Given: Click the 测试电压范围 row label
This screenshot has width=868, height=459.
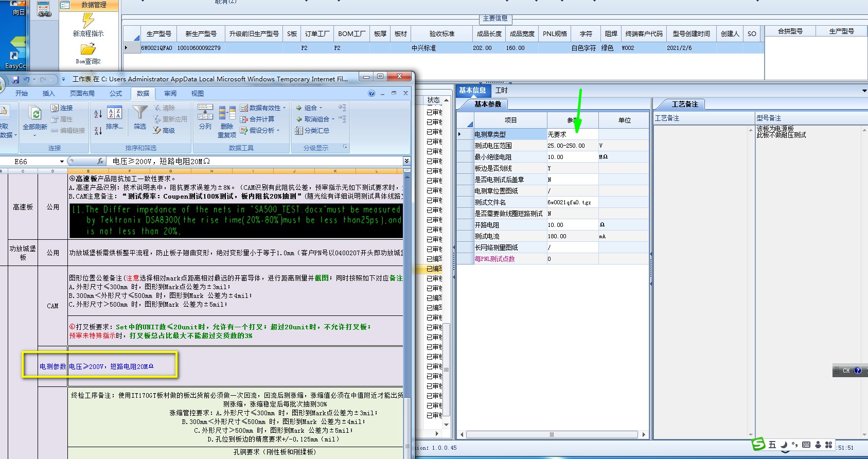Looking at the screenshot, I should point(510,146).
